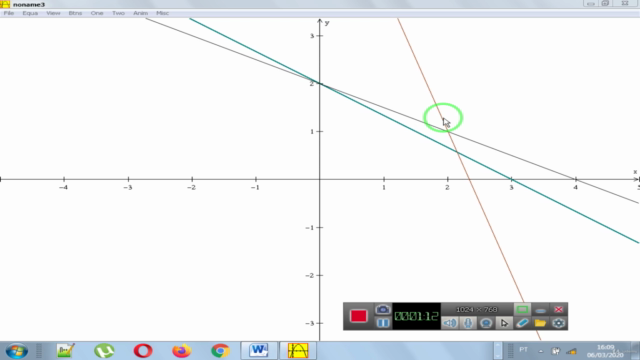Toggle webcam overlay in recorder bar
Image resolution: width=640 pixels, height=360 pixels.
(486, 323)
